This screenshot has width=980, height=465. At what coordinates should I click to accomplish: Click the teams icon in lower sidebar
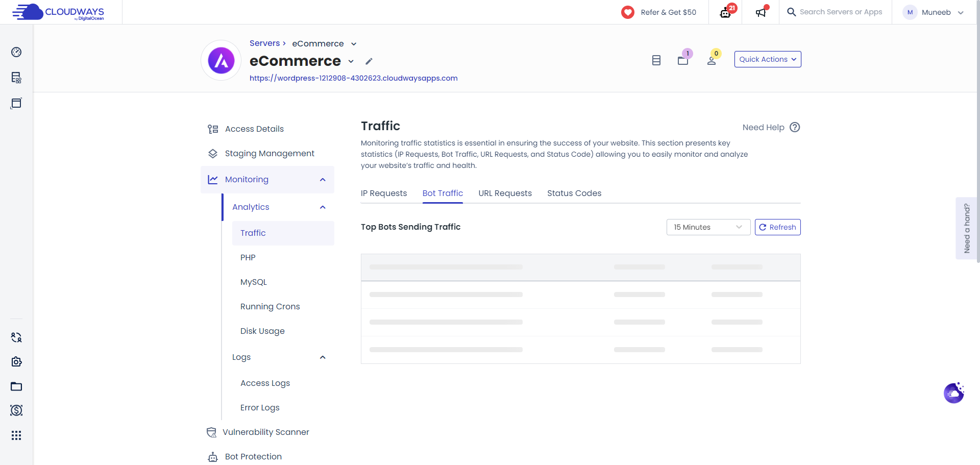coord(16,337)
